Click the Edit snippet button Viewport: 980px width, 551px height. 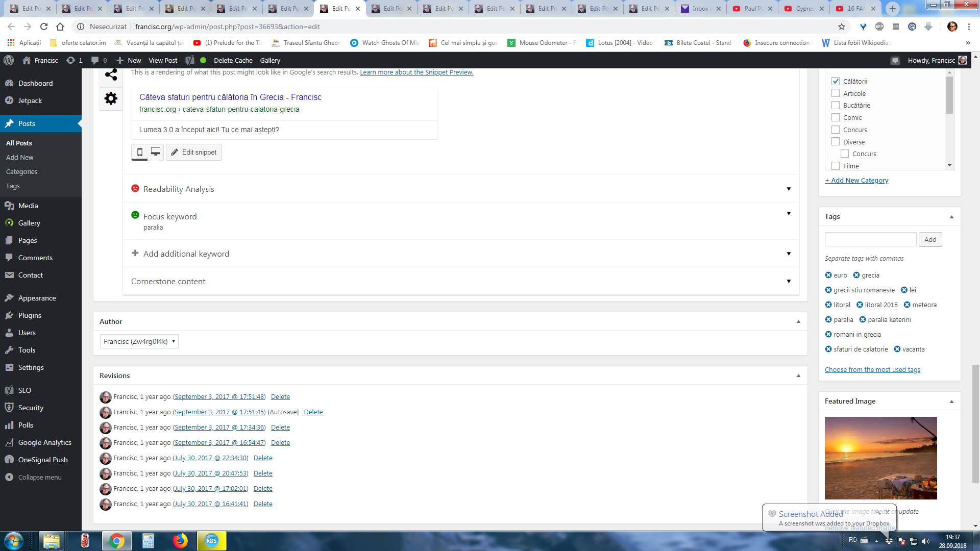click(x=193, y=152)
